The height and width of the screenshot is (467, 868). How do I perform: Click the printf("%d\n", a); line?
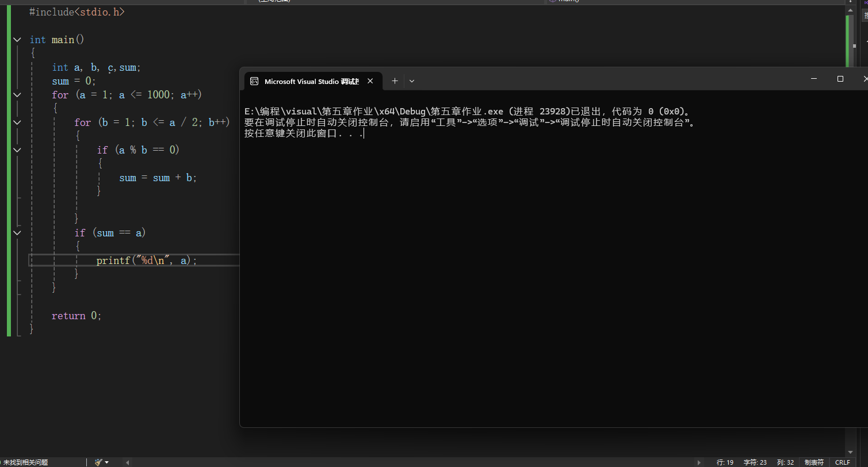(147, 261)
